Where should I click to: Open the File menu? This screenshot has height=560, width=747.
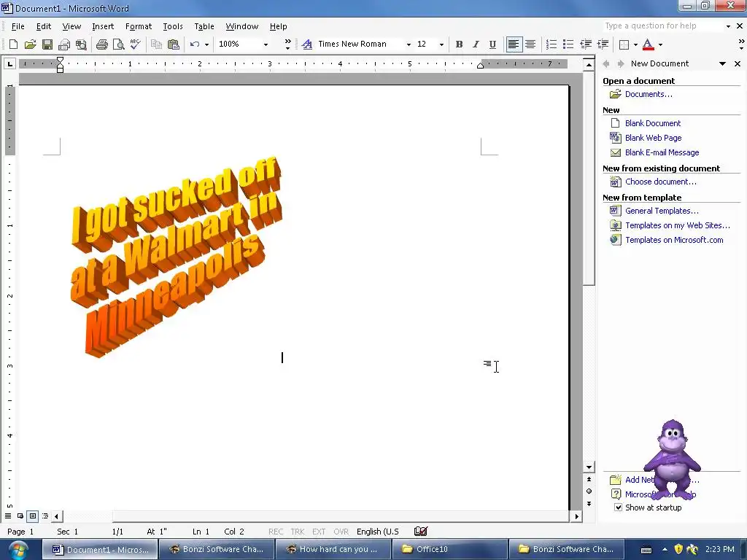point(18,26)
